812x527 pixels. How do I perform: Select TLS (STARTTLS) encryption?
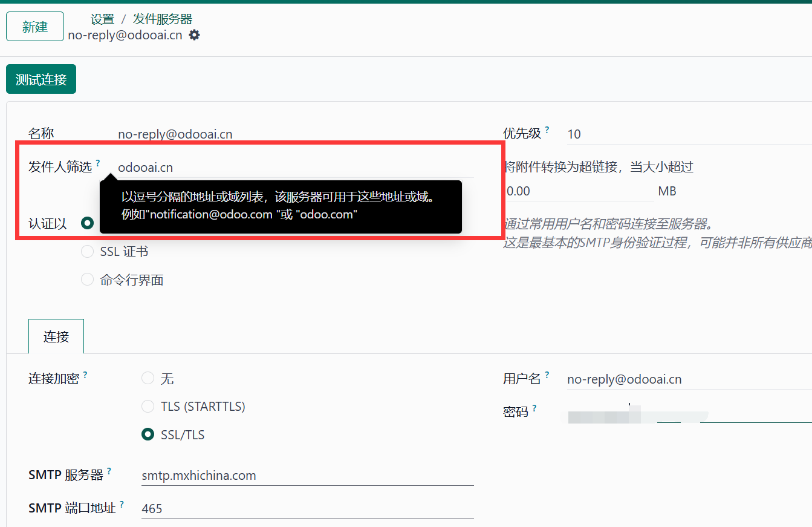[x=148, y=407]
